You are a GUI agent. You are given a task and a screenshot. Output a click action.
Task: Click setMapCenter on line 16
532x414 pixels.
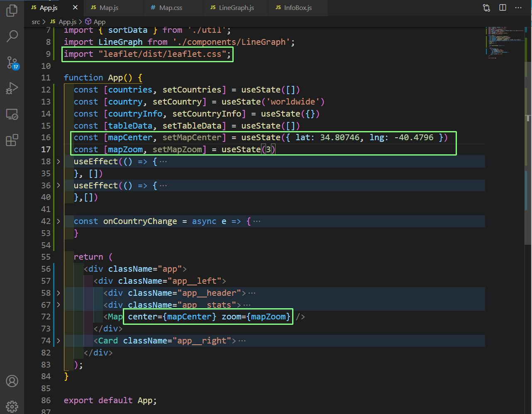pyautogui.click(x=192, y=137)
